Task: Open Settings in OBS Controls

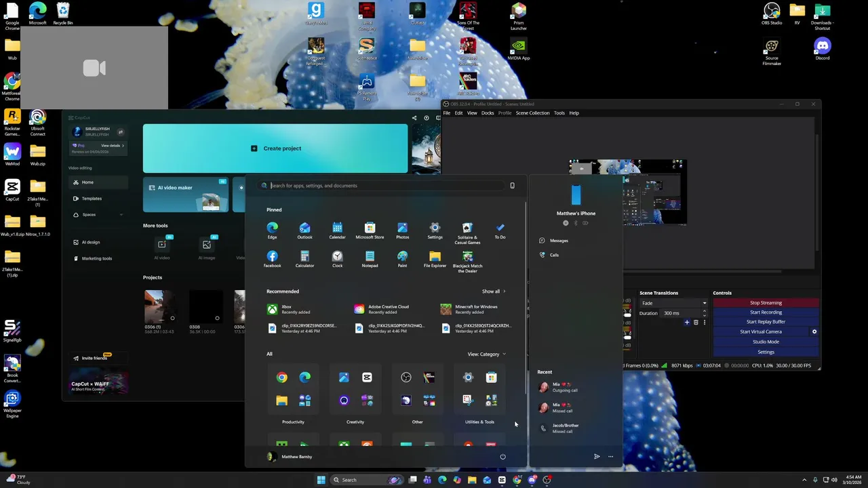Action: tap(766, 352)
